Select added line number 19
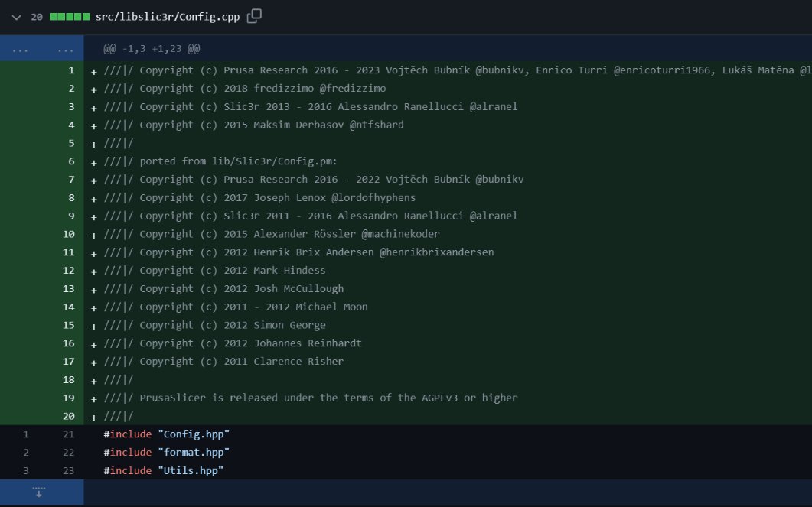 pos(68,398)
